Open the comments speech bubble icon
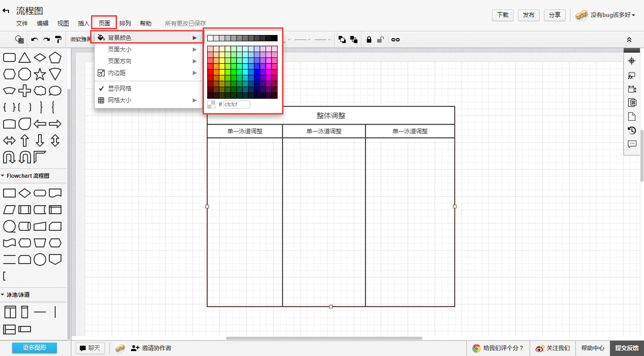The height and width of the screenshot is (356, 644). pos(632,144)
